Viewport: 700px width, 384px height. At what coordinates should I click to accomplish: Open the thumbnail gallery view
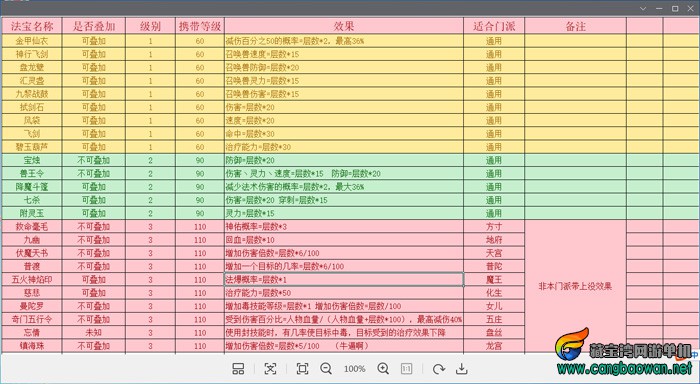point(238,369)
